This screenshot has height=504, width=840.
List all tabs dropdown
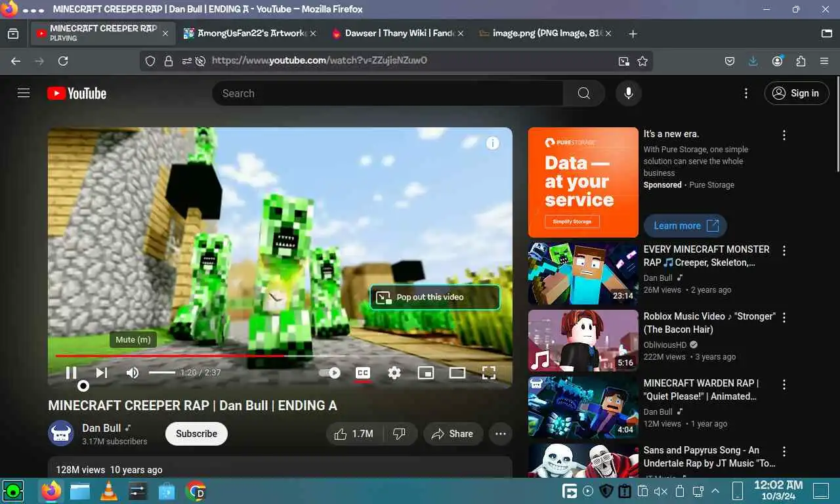pos(827,33)
